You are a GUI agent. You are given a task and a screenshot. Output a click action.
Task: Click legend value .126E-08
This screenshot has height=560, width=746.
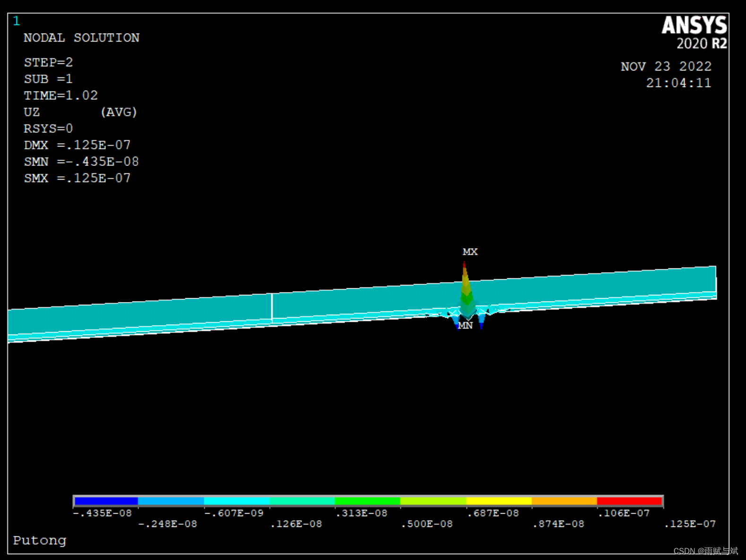296,524
